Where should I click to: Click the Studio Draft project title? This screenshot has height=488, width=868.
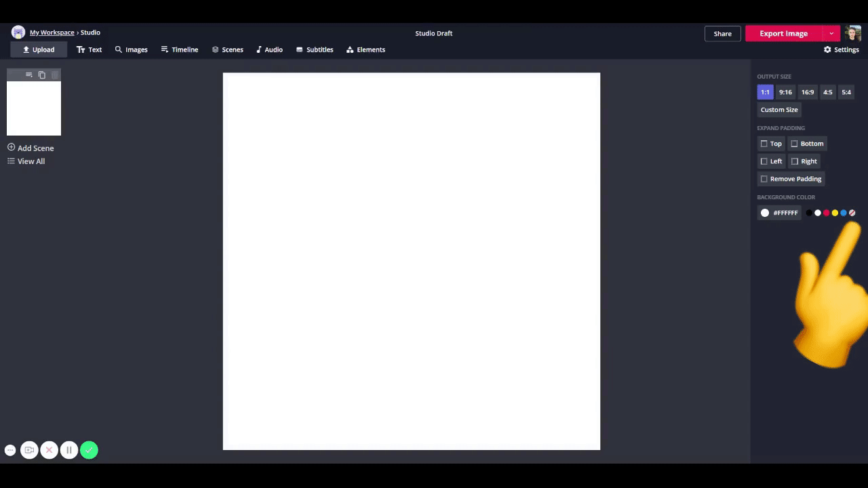point(434,33)
